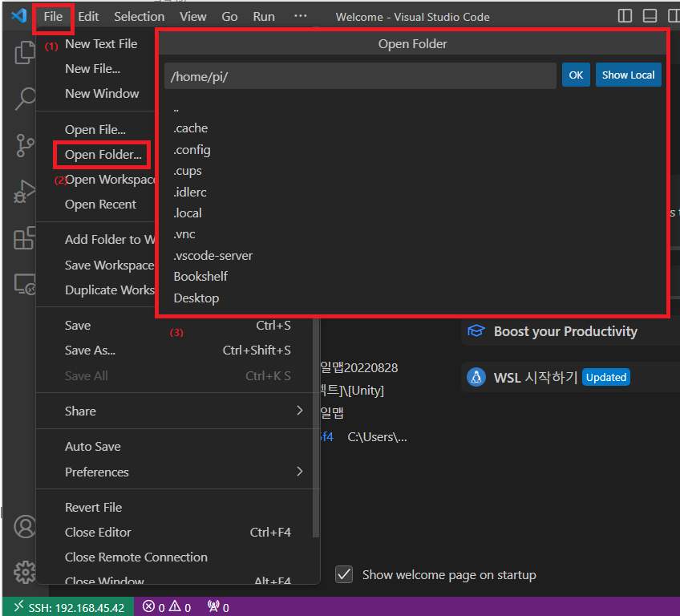
Task: Open Boost your Productivity walkthrough
Action: pyautogui.click(x=571, y=331)
